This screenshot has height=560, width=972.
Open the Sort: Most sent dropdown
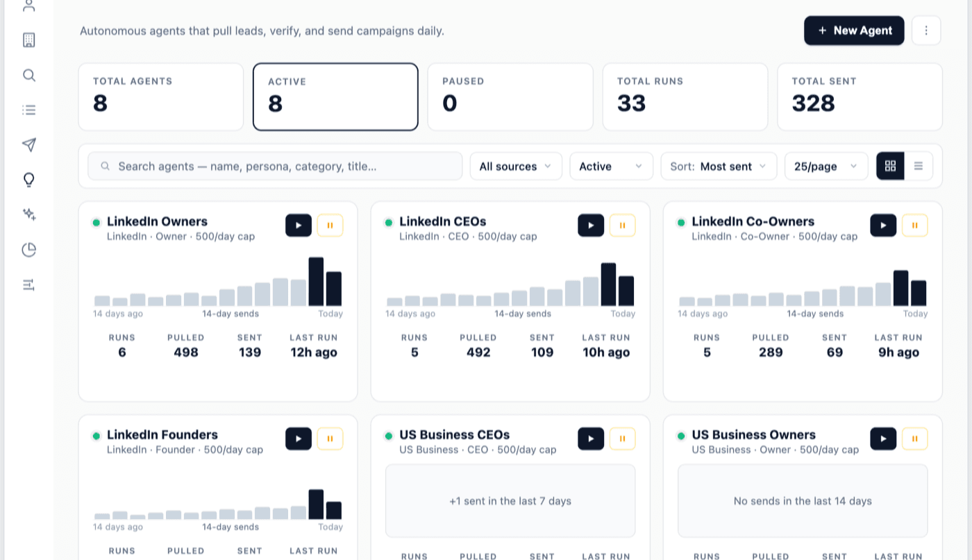(x=719, y=167)
